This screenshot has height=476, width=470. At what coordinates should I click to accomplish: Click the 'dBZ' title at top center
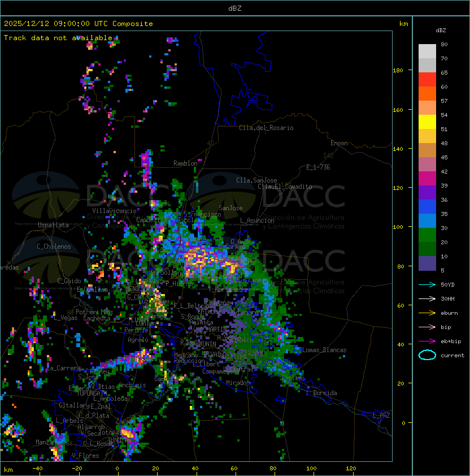235,8
